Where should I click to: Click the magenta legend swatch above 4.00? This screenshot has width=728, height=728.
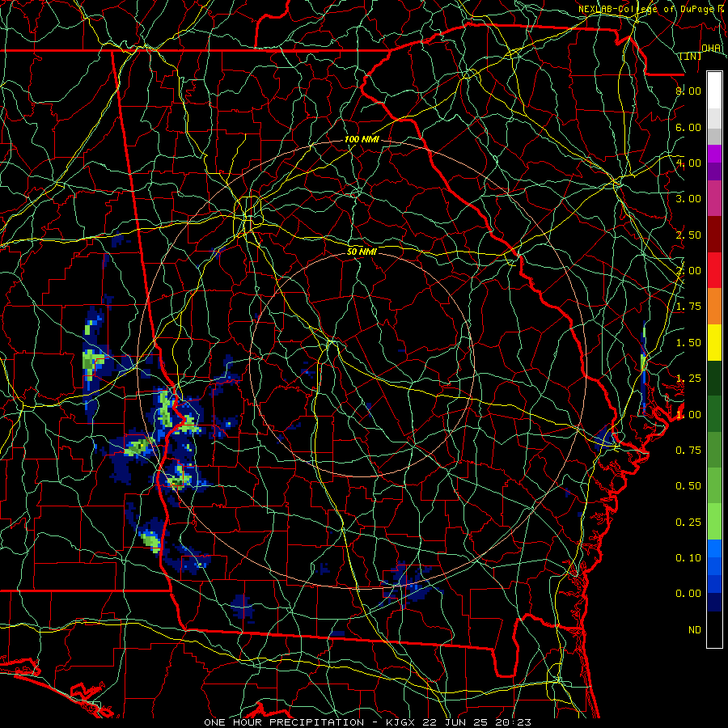pos(714,154)
